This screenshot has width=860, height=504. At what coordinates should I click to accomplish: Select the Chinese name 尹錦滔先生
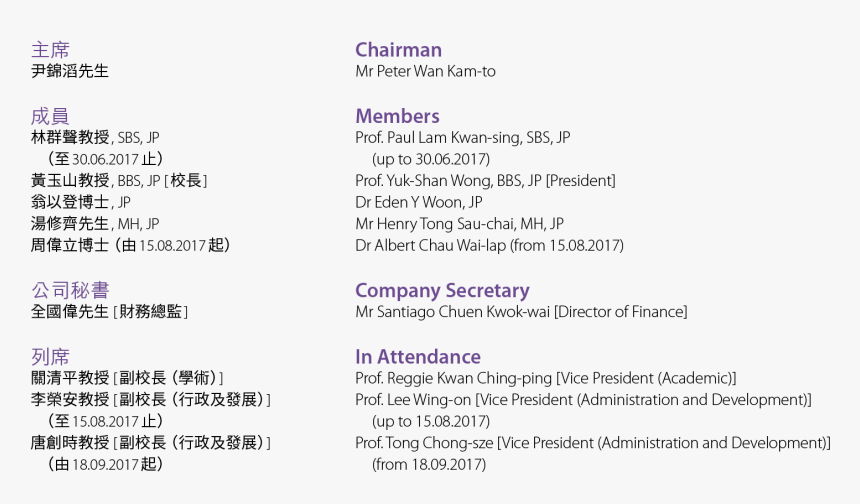point(70,71)
